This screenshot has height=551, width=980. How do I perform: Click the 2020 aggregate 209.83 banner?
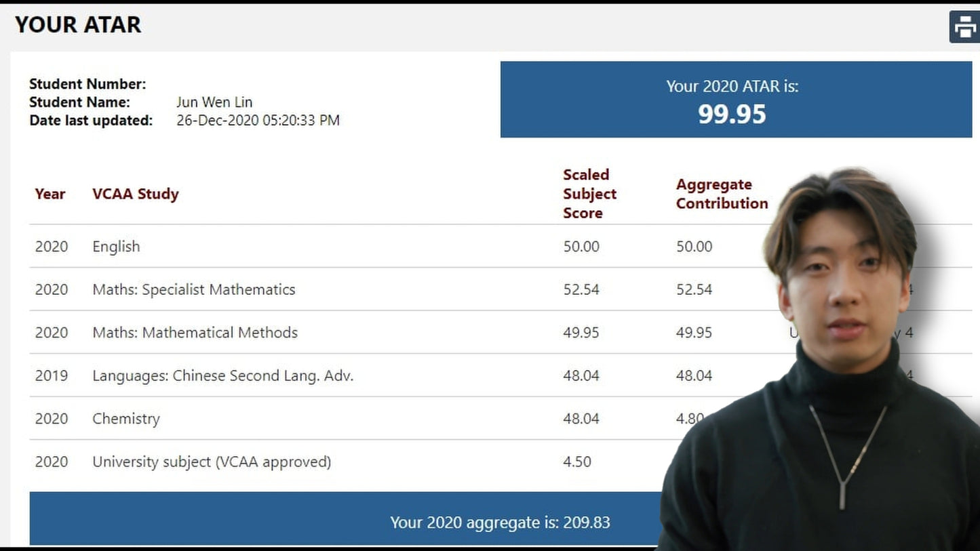(x=499, y=523)
